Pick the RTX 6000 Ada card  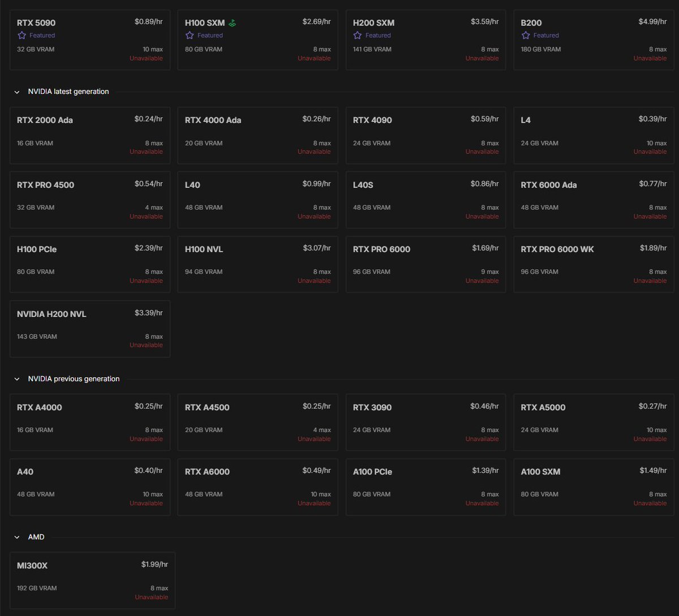tap(594, 200)
